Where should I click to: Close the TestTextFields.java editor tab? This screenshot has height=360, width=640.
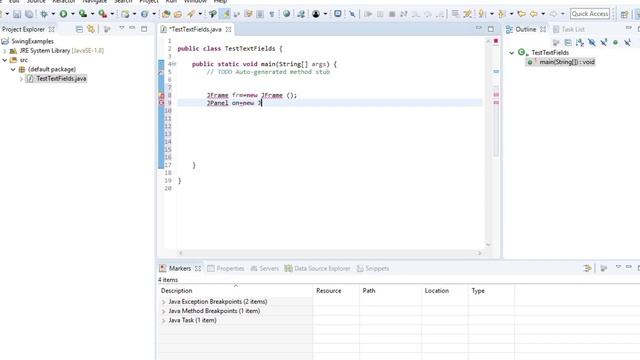(x=229, y=29)
